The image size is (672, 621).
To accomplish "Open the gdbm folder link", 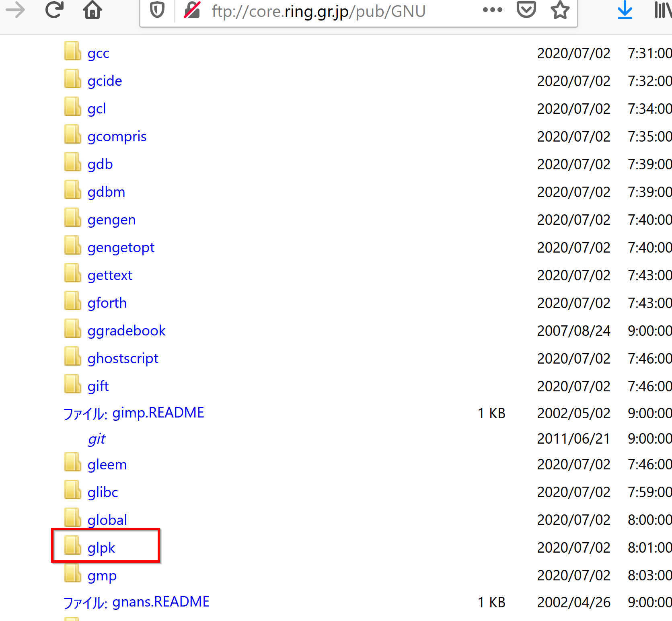I will tap(107, 192).
